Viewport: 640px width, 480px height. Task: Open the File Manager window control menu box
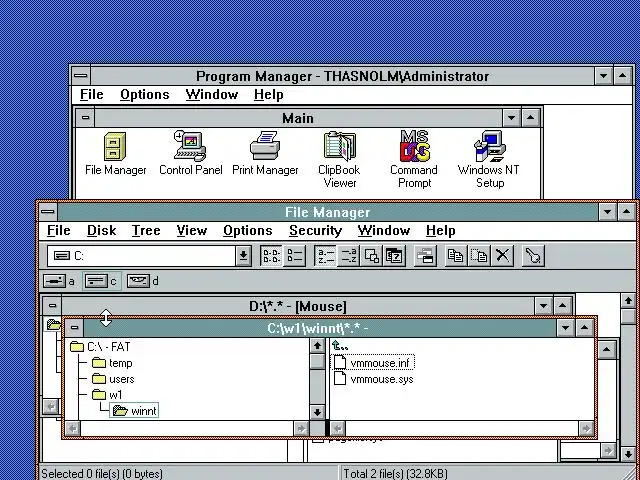(x=48, y=212)
